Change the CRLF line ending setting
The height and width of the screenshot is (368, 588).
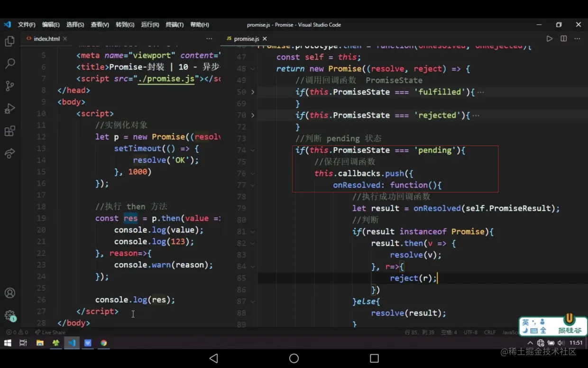coord(490,332)
